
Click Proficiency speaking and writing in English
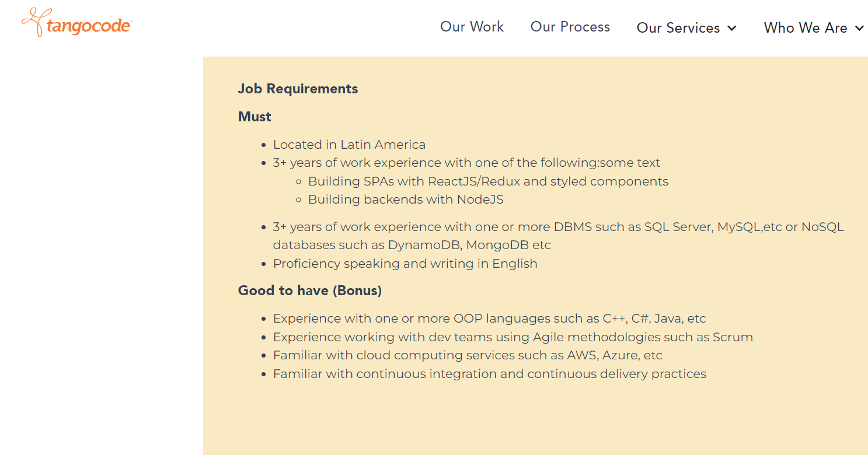point(405,264)
